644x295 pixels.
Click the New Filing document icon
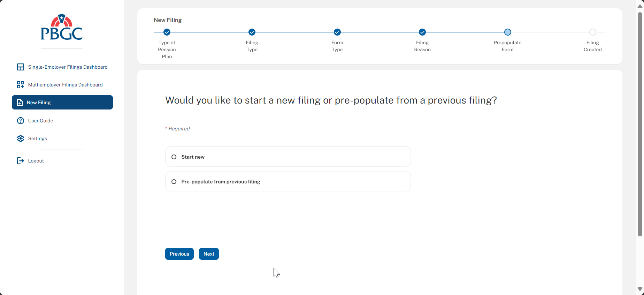(x=20, y=103)
